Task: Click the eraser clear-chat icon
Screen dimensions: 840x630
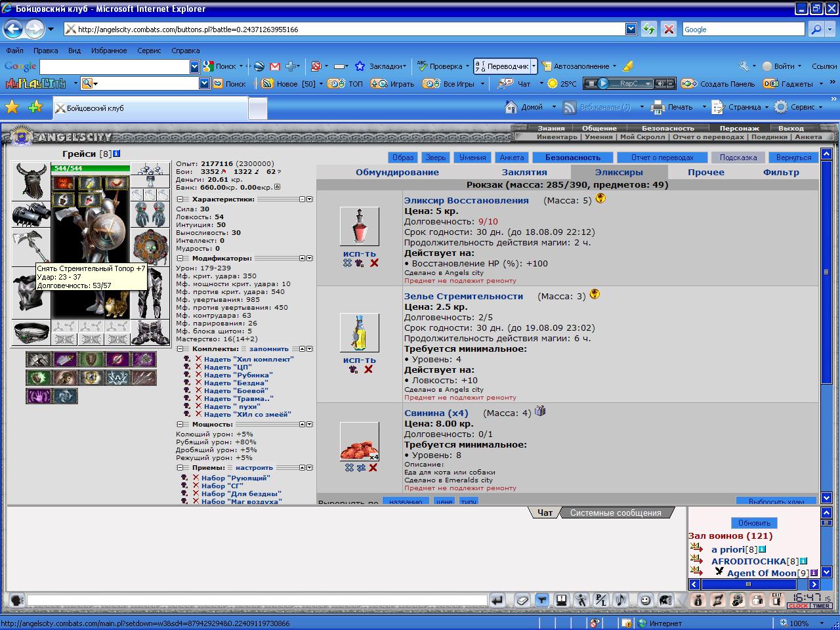Action: tap(522, 600)
